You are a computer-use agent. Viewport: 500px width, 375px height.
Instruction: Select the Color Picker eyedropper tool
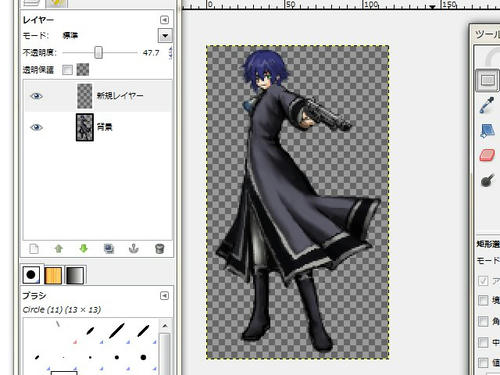tap(487, 105)
